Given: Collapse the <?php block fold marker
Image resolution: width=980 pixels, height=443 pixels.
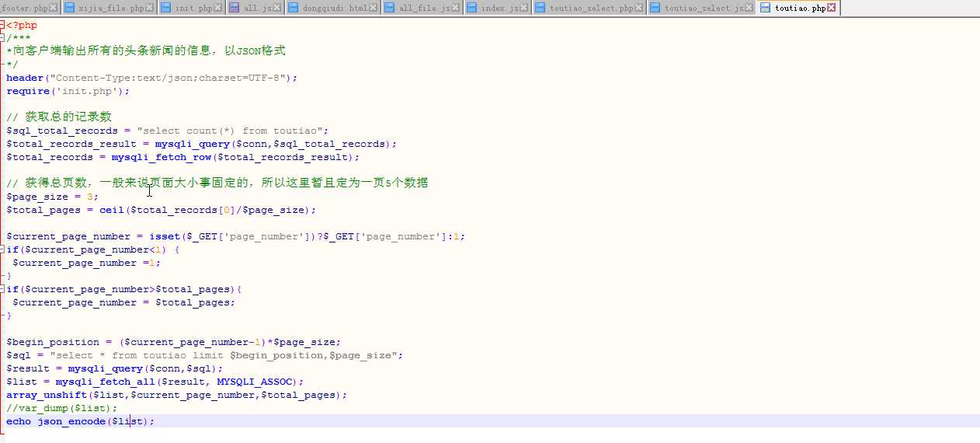Looking at the screenshot, I should click(x=3, y=25).
